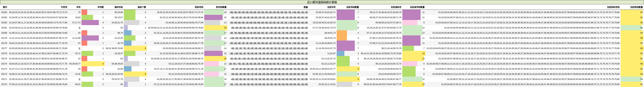The image size is (644, 87).
Task: Select current warm cell 08,21,42,44,58,74,79
Action: 391,48
